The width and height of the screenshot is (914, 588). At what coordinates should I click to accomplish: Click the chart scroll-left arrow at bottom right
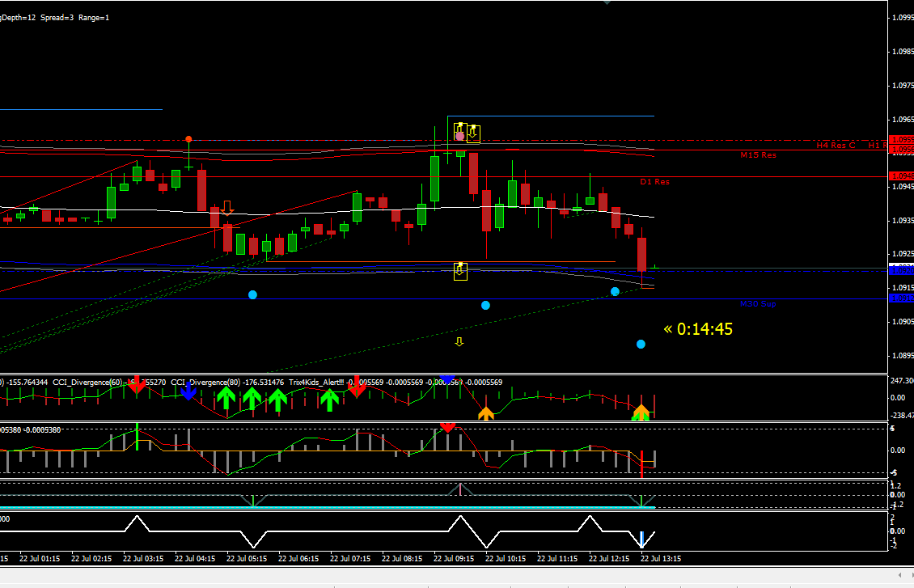pos(899,575)
